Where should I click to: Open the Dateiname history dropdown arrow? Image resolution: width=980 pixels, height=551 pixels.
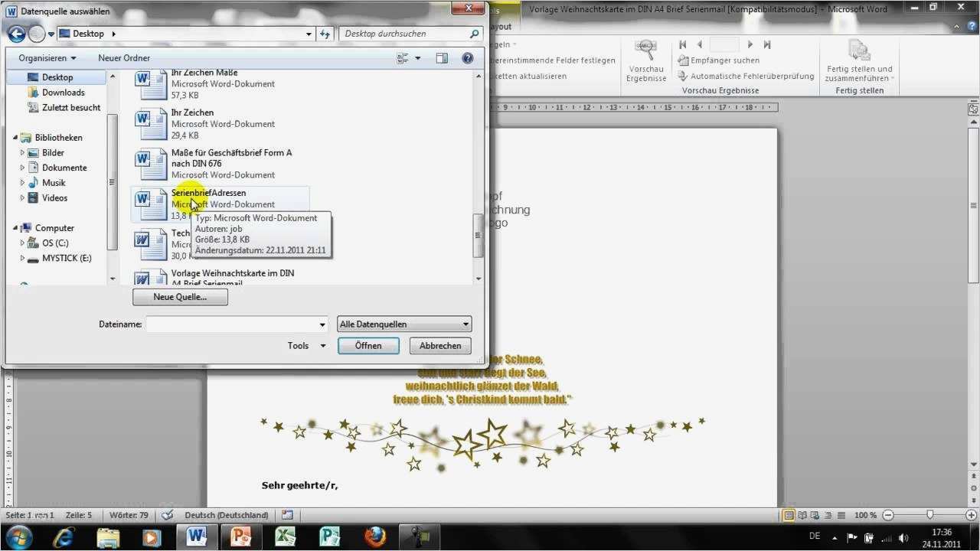tap(322, 324)
